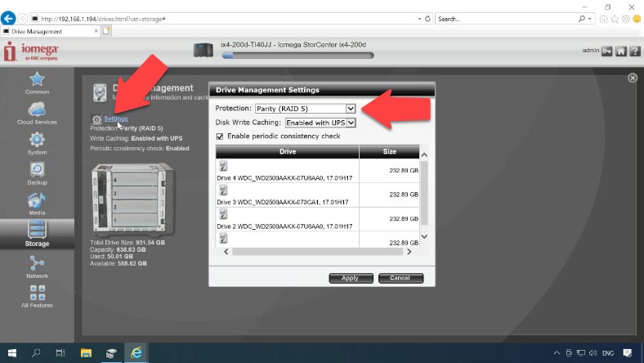Click the Drive column header
644x363 pixels.
(288, 152)
